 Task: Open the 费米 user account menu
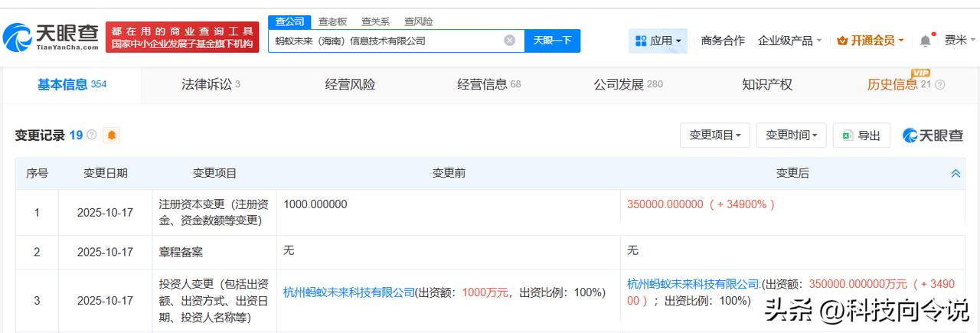point(960,41)
